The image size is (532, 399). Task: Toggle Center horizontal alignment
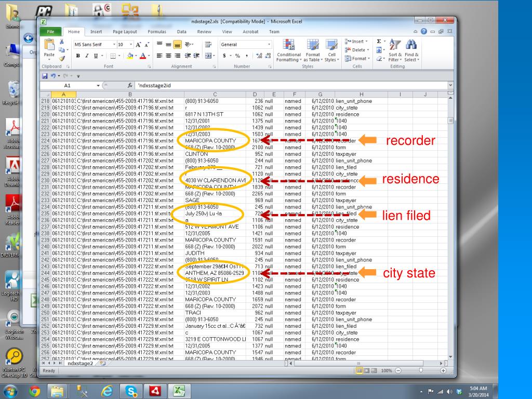point(168,56)
